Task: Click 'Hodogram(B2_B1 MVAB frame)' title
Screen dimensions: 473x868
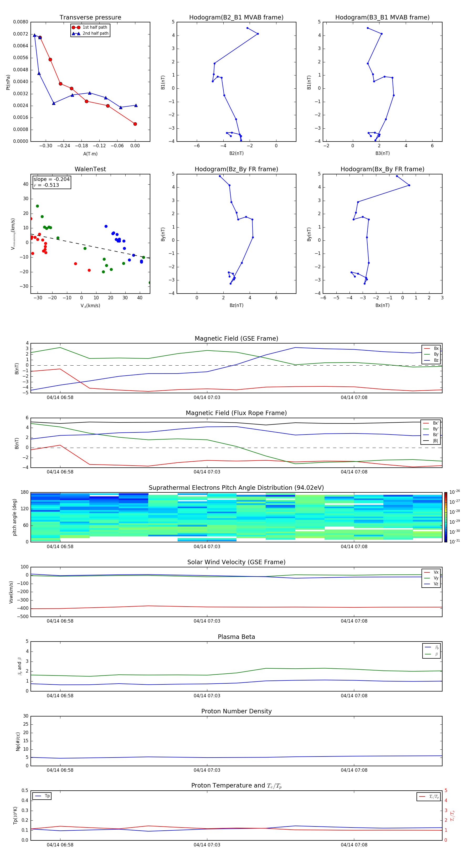Action: [236, 18]
